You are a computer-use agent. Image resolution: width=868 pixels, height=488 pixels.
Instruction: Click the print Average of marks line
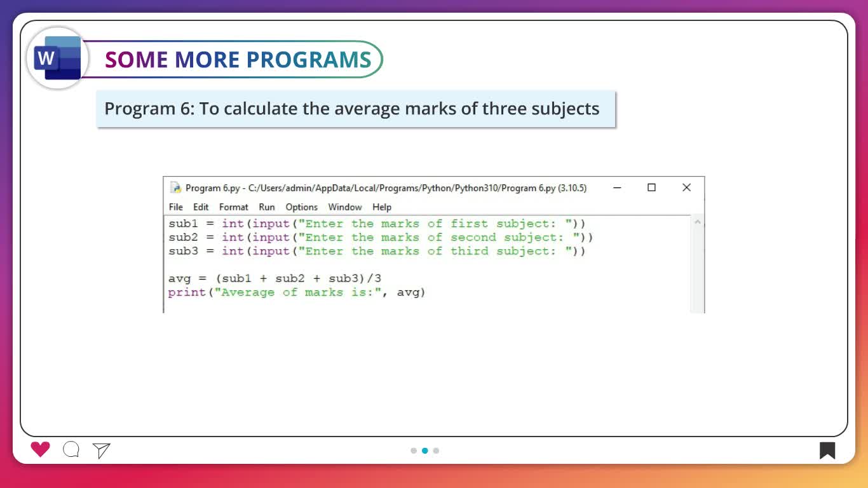click(297, 293)
